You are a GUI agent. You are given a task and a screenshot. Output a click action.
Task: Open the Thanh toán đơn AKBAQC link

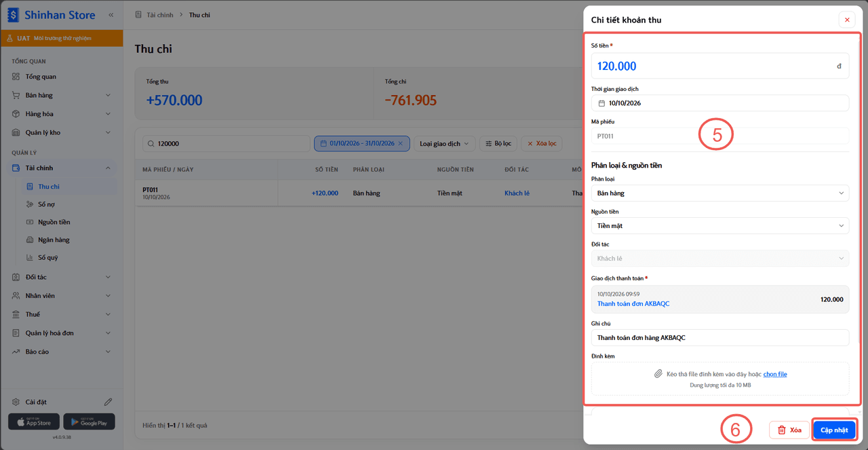[633, 303]
